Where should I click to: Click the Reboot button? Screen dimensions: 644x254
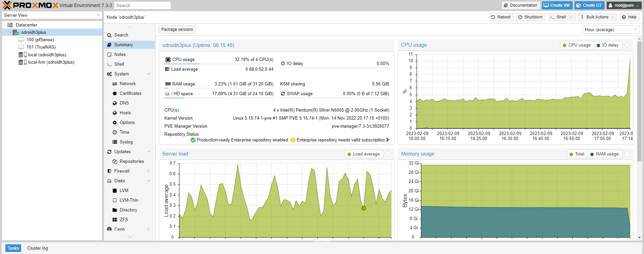(x=501, y=17)
